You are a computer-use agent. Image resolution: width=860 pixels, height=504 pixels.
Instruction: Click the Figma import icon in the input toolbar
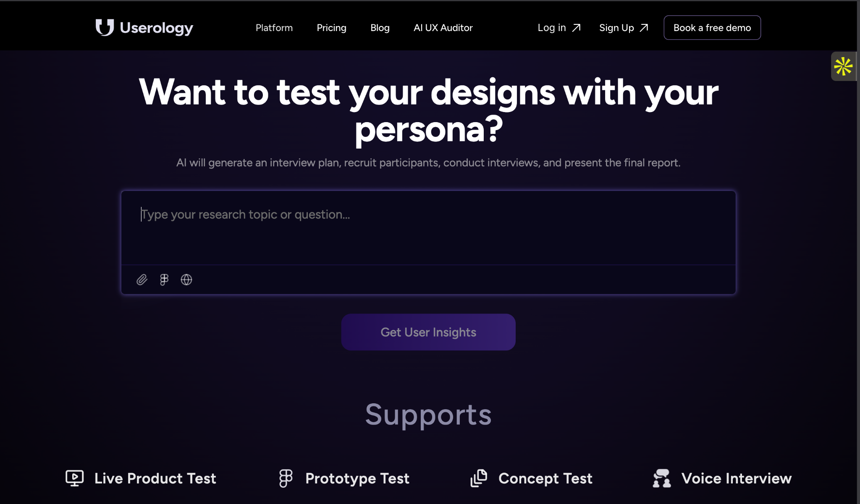tap(164, 279)
